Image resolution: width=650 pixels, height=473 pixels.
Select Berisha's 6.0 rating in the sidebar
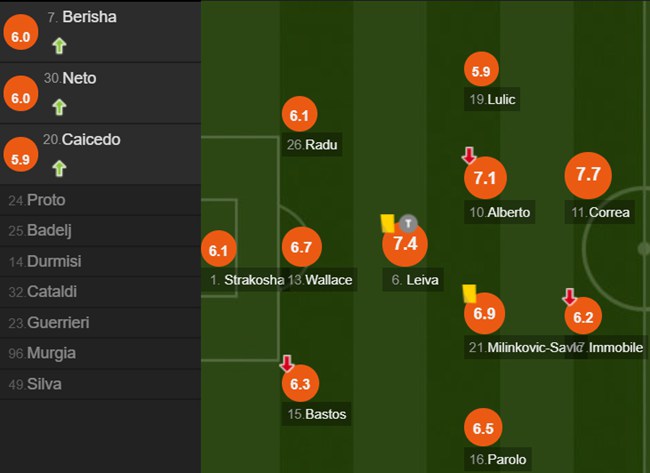21,32
